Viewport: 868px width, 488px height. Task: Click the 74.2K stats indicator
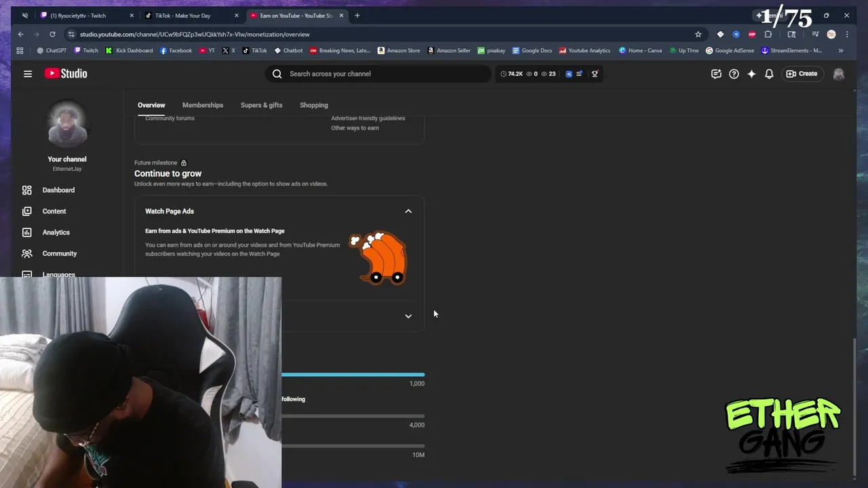[512, 74]
